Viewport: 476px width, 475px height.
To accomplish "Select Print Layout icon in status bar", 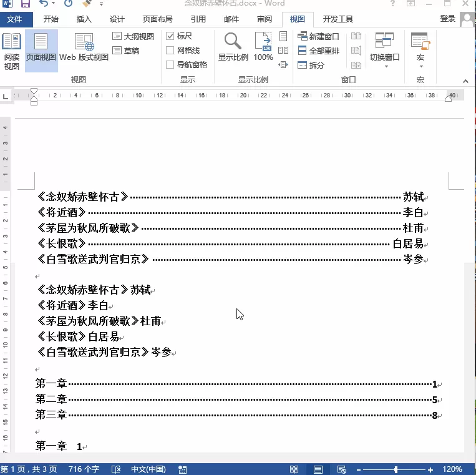I will 318,469.
